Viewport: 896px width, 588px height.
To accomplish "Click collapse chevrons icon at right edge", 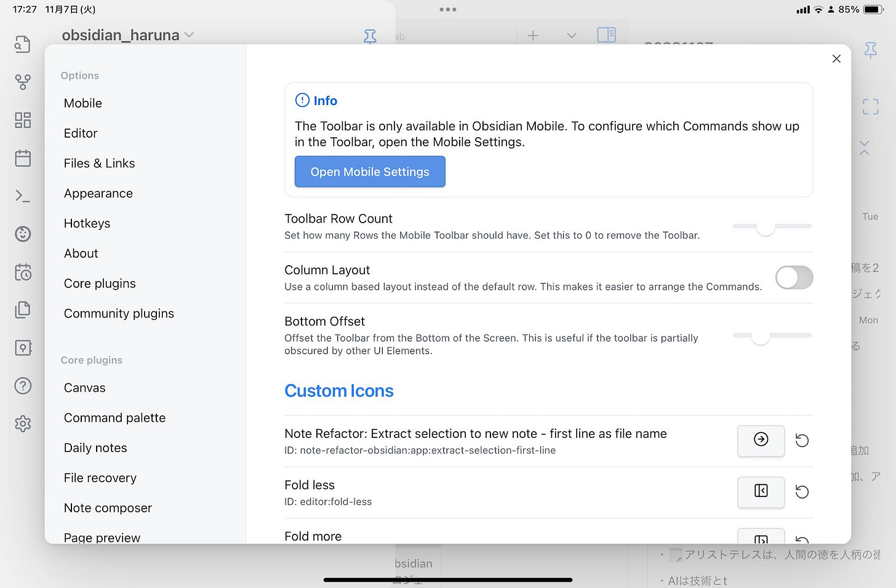I will coord(864,148).
